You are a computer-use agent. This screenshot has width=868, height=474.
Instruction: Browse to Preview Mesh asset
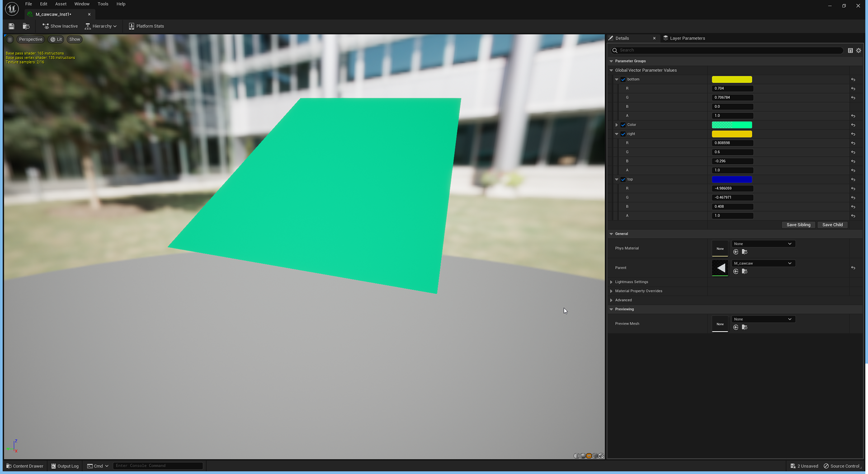pos(745,328)
